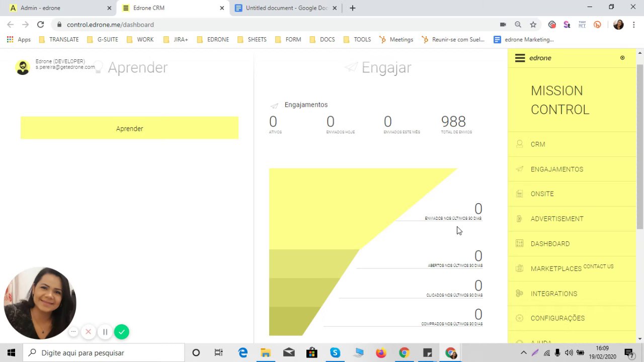Finish recording with the green checkmark
This screenshot has width=644, height=362.
click(122, 332)
